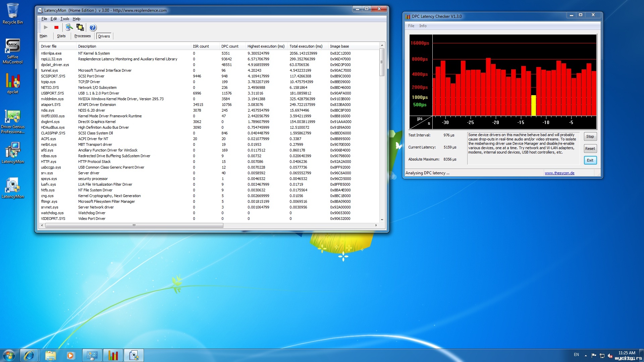The width and height of the screenshot is (644, 362).
Task: Open File menu in DPC Latency Checker
Action: [x=411, y=26]
